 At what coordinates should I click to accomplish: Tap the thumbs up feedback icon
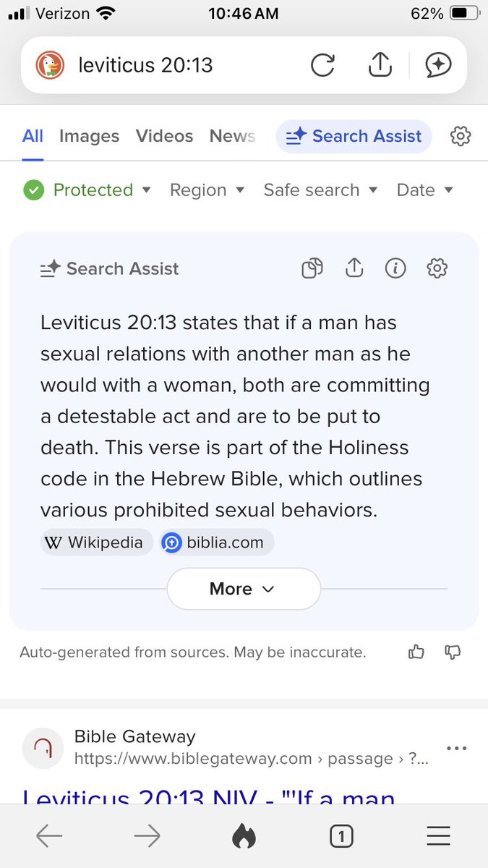coord(416,652)
